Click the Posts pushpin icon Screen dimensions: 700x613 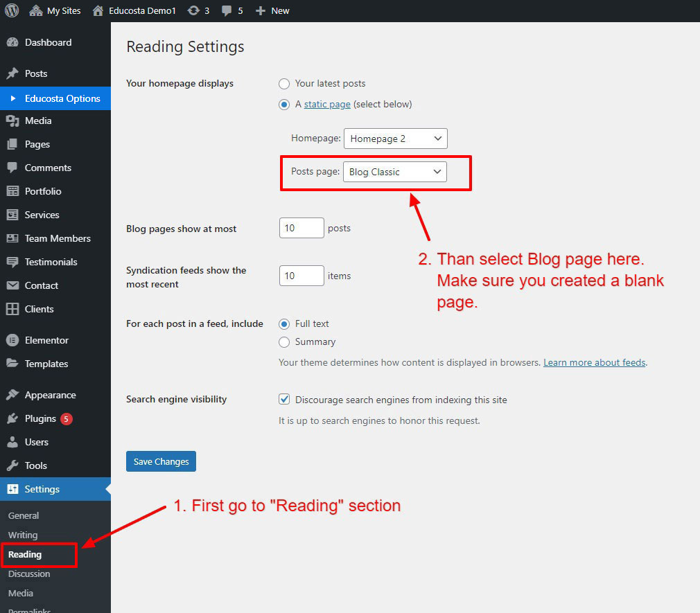coord(12,73)
